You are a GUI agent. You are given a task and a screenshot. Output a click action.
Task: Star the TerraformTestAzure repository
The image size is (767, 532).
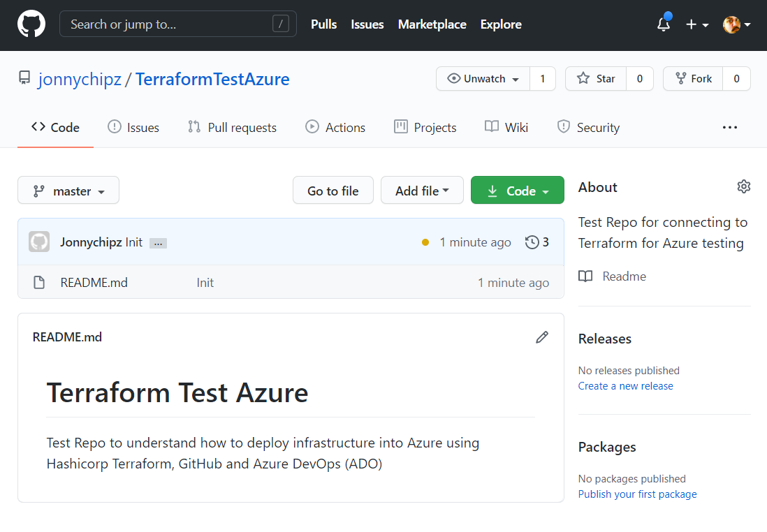[x=596, y=79]
